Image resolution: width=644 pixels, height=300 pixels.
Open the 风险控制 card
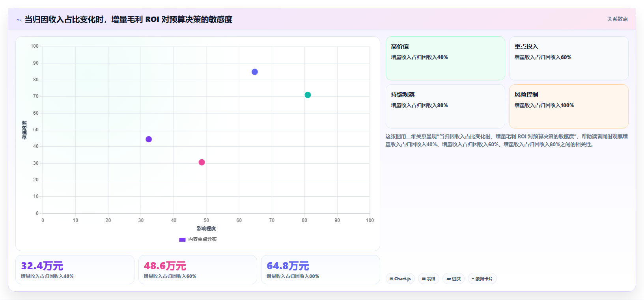coord(569,106)
